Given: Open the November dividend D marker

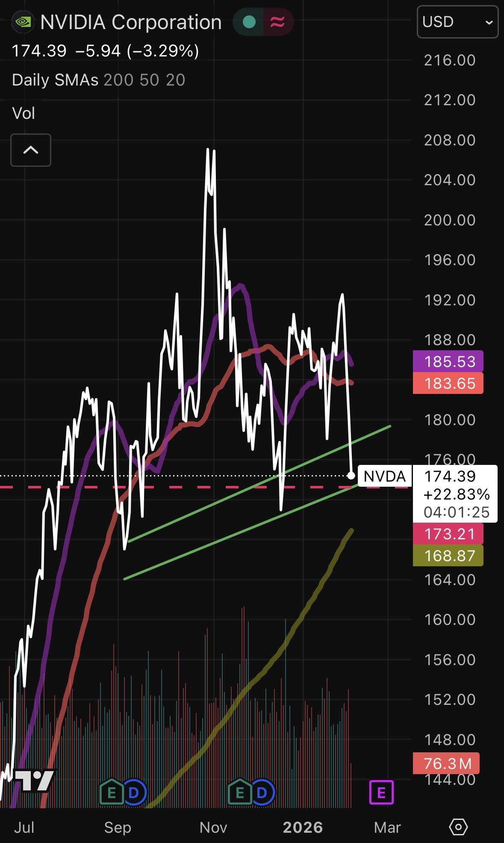Looking at the screenshot, I should [x=262, y=793].
